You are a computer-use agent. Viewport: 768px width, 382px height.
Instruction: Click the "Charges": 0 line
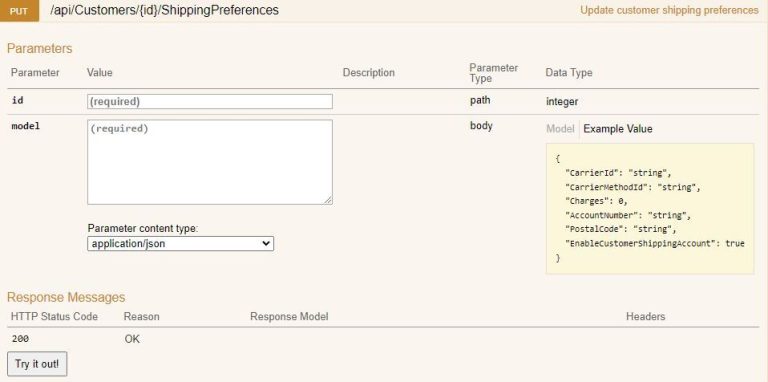[596, 201]
